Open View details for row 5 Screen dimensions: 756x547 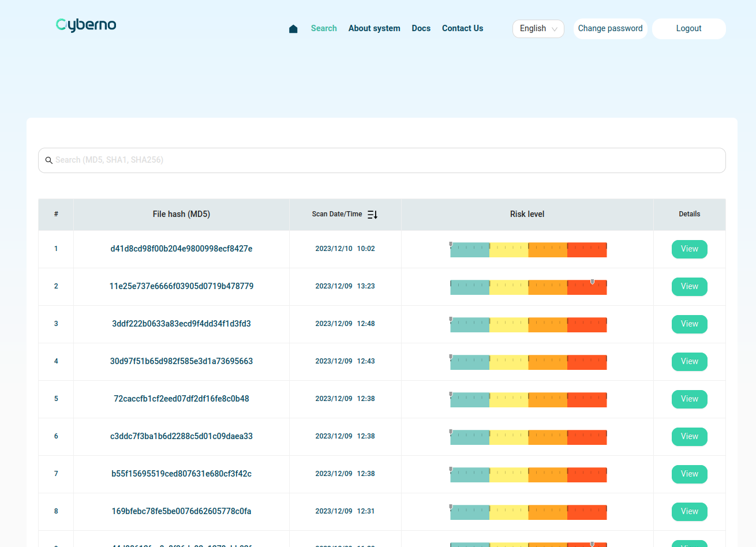689,399
